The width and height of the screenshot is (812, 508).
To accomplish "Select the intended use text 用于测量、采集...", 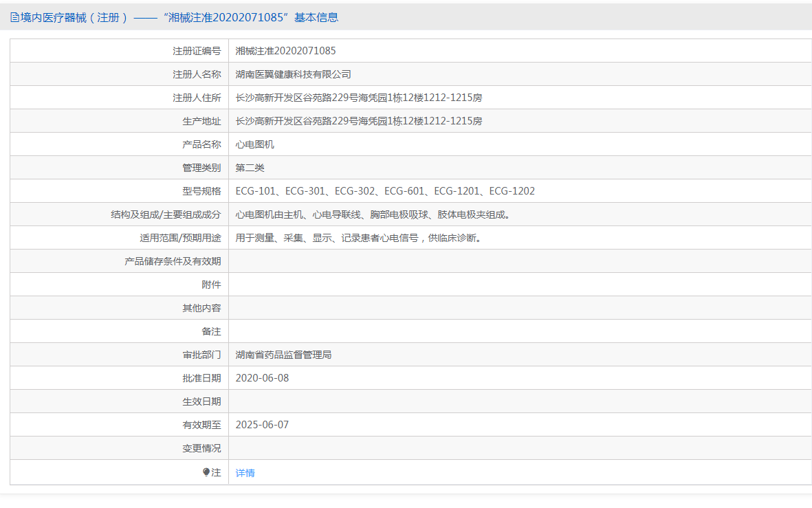I will pos(360,238).
